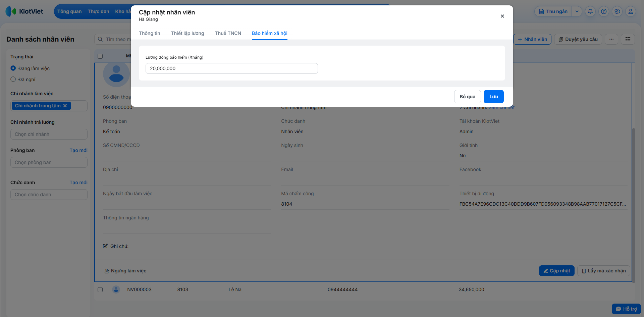
Task: Open the Thực đơn menu
Action: click(99, 11)
